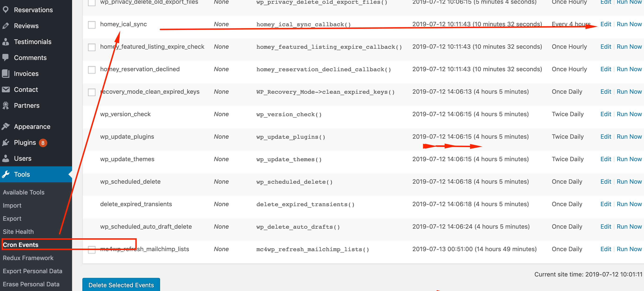The height and width of the screenshot is (291, 644).
Task: Check recovery_mode_clean_expired_keys checkbox
Action: pos(92,92)
